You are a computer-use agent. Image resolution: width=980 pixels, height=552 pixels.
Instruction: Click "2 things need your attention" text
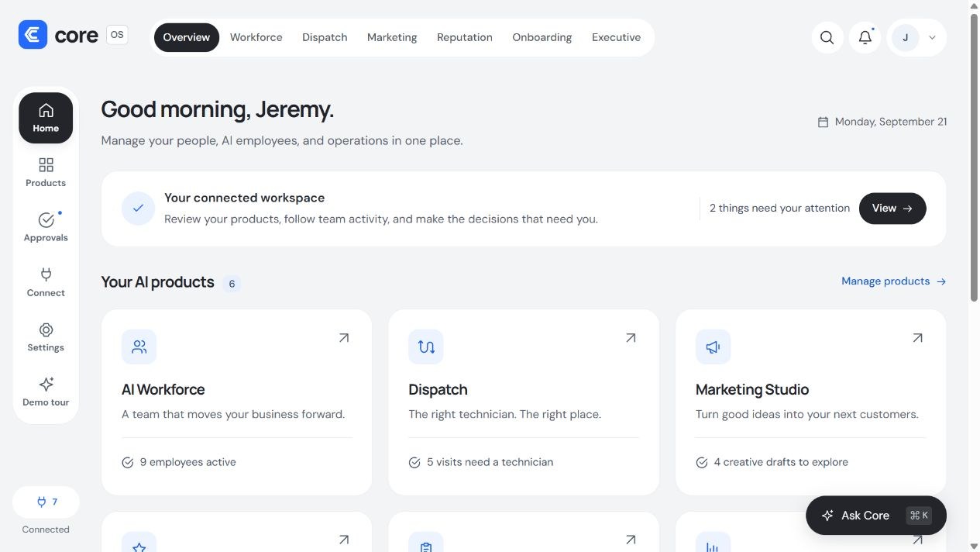click(779, 209)
